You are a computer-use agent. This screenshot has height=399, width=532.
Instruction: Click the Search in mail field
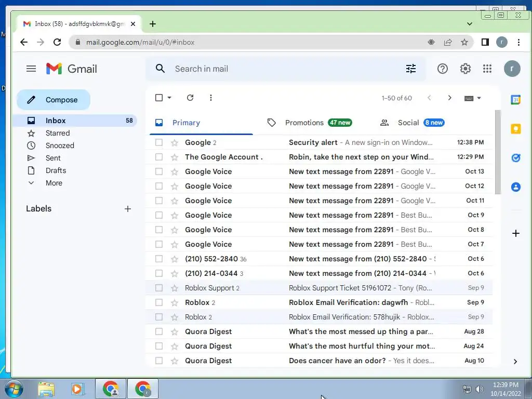click(x=285, y=69)
